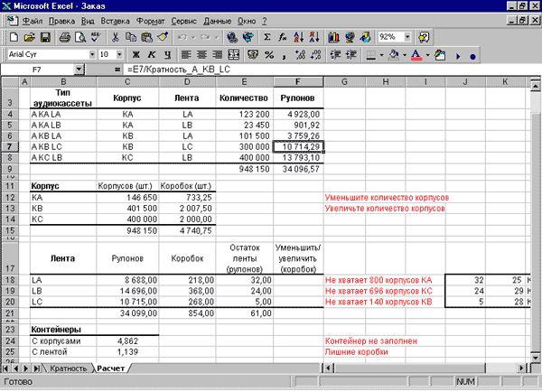
Task: Go to first sheet tab navigation arrow
Action: coord(6,369)
